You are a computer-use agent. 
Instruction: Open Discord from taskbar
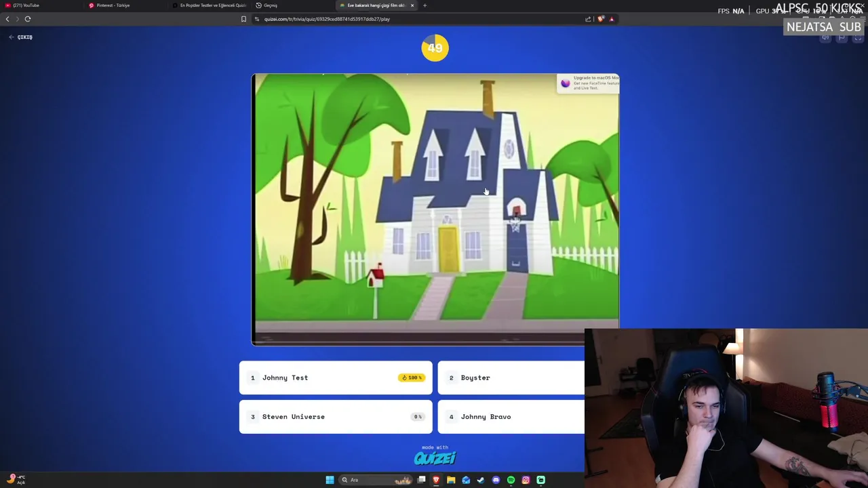(x=496, y=480)
